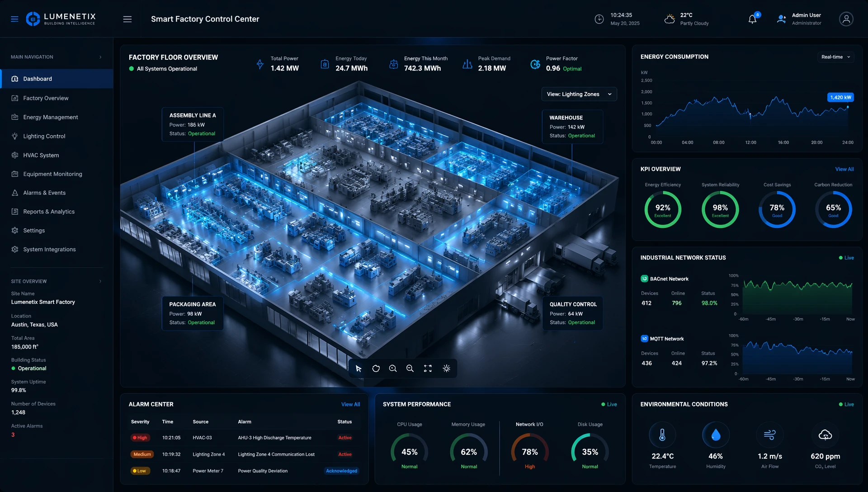Screen dimensions: 868x492
Task: Collapse the Main Navigation section chevron
Action: point(100,57)
